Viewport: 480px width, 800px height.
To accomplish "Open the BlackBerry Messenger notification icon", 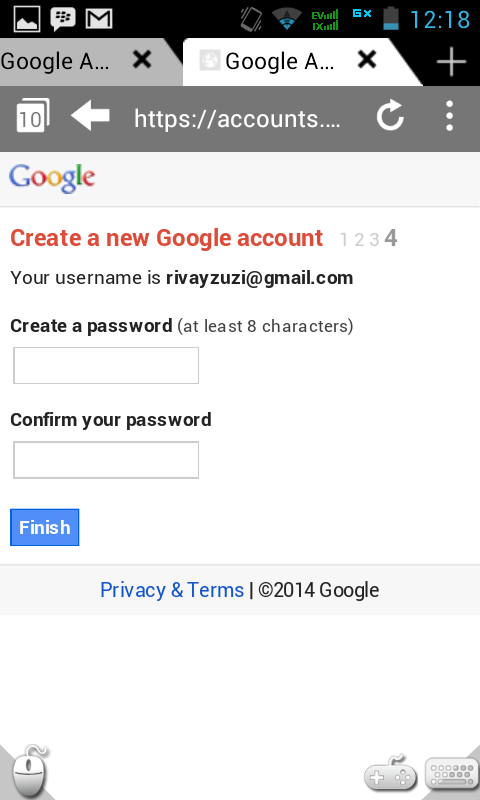I will 63,19.
